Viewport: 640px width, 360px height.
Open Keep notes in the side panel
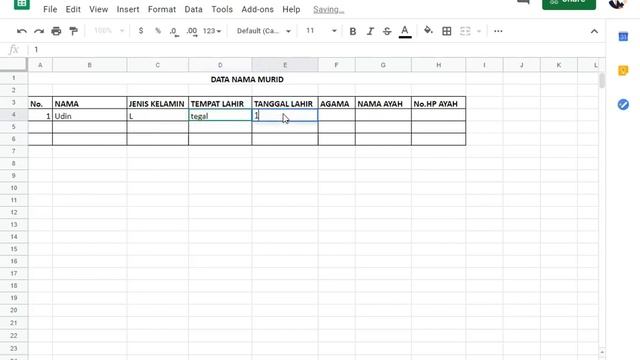tap(623, 71)
